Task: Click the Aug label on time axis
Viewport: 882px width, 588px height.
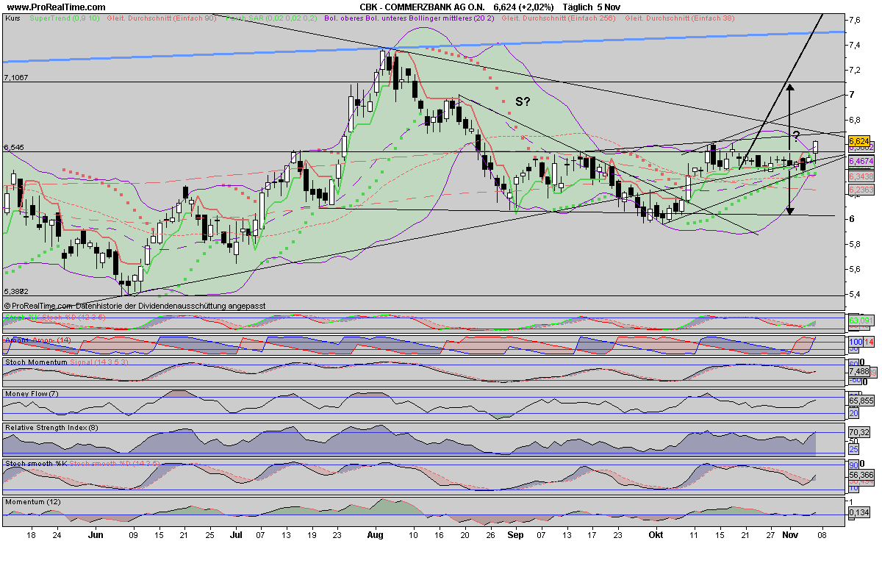Action: pos(375,536)
